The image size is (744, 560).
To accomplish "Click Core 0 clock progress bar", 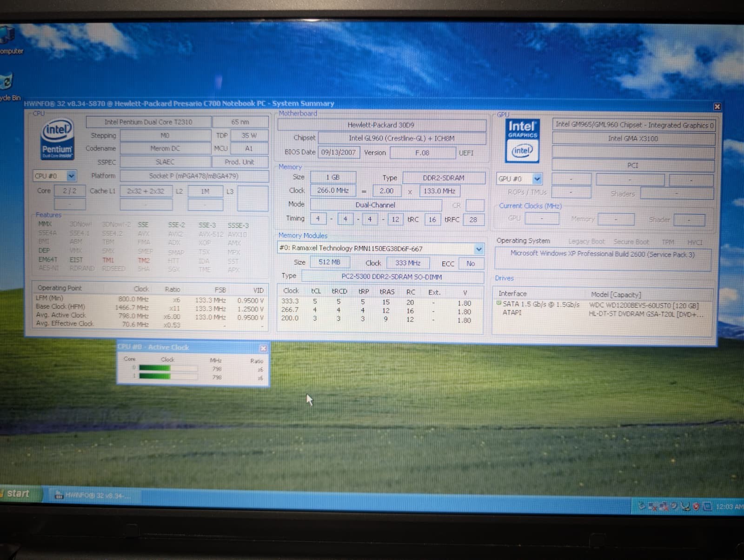I will pos(167,368).
